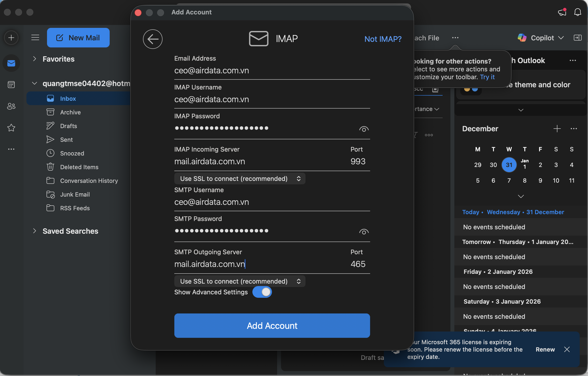The height and width of the screenshot is (376, 588).
Task: Expand the Saved Searches section
Action: (35, 231)
